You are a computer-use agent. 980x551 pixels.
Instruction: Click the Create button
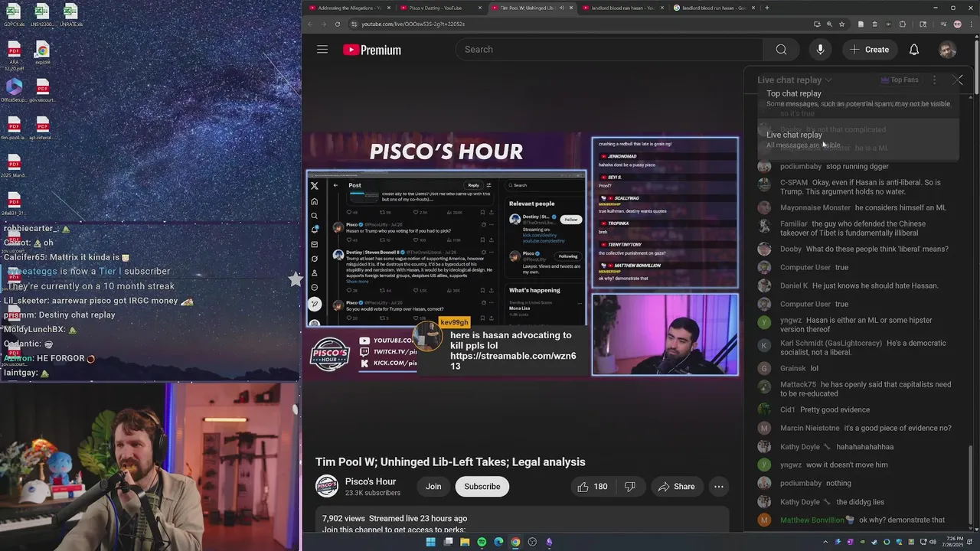coord(869,50)
